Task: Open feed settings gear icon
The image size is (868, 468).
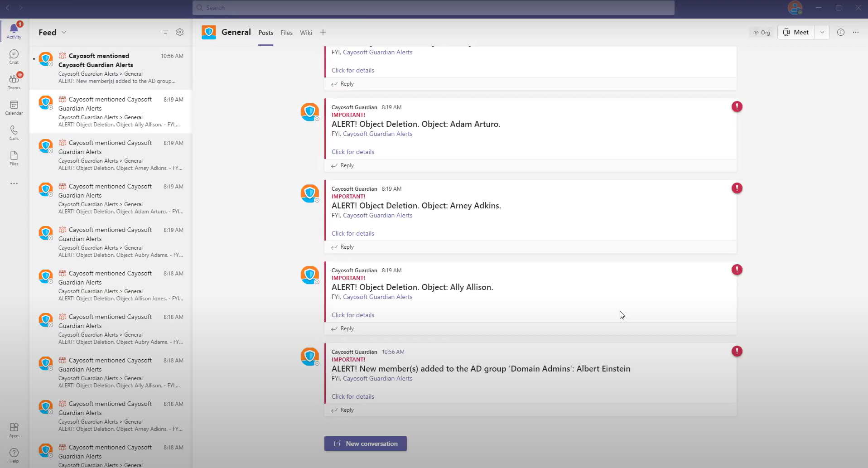Action: pyautogui.click(x=180, y=32)
